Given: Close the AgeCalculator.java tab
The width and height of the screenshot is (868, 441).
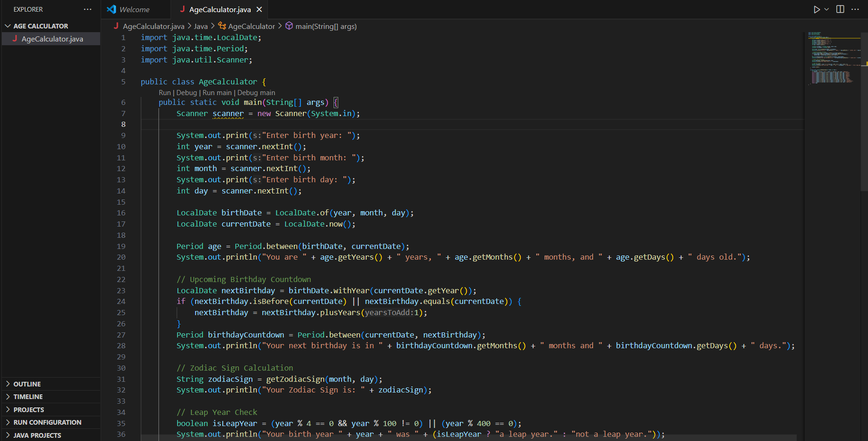Looking at the screenshot, I should click(260, 9).
